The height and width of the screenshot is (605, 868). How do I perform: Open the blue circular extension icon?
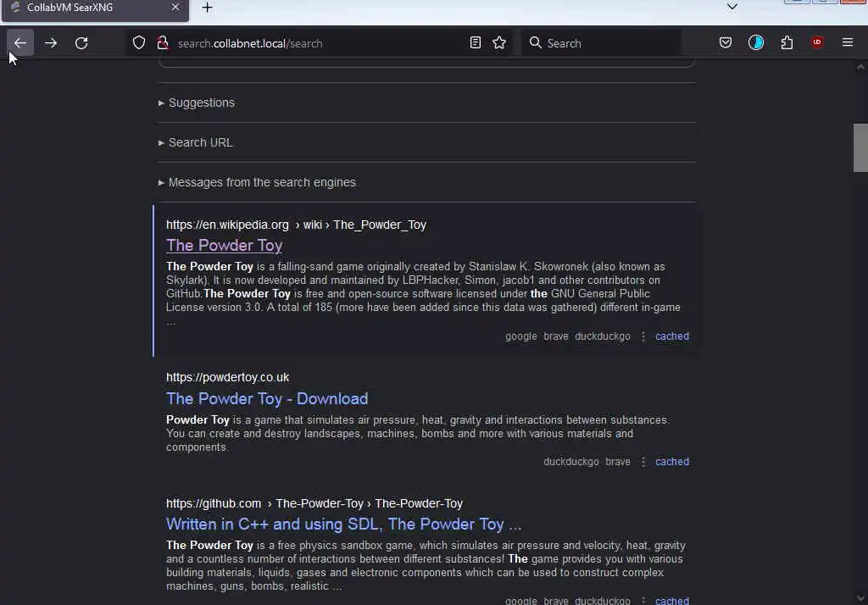(755, 42)
